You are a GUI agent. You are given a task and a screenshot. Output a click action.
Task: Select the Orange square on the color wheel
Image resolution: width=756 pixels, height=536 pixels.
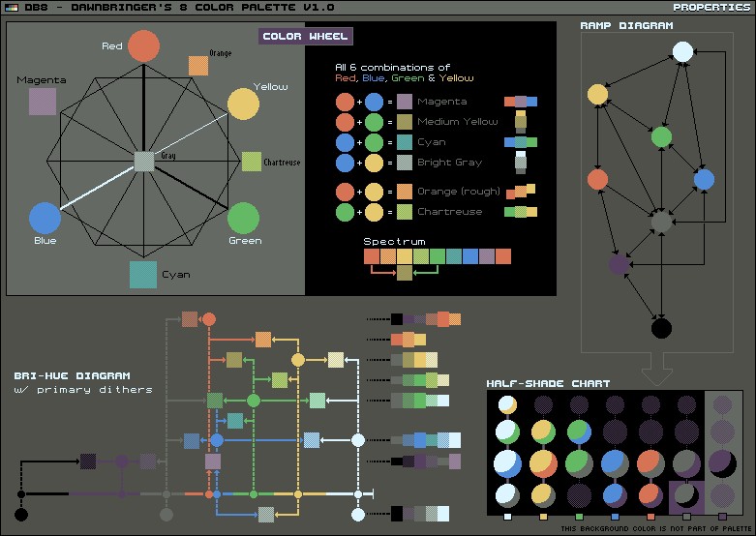[x=198, y=66]
